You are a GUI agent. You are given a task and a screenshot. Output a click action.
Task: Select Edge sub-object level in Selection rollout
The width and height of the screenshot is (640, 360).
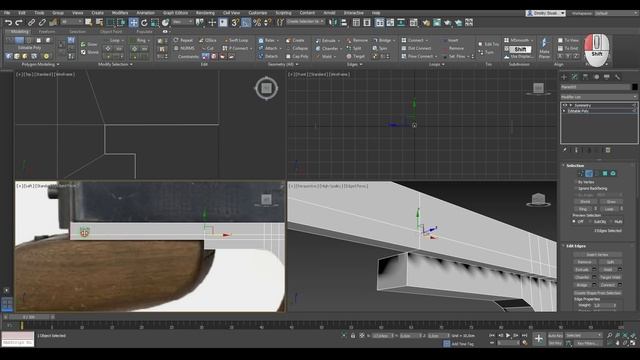[x=589, y=173]
